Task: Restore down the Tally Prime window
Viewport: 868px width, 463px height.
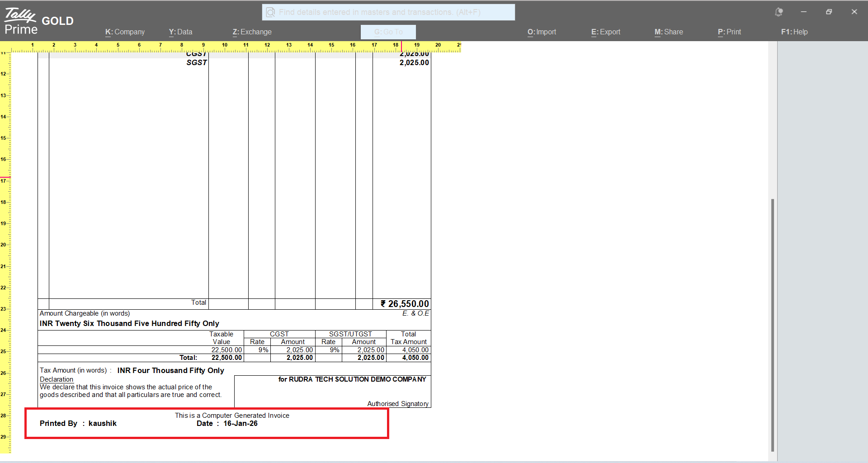Action: (829, 12)
